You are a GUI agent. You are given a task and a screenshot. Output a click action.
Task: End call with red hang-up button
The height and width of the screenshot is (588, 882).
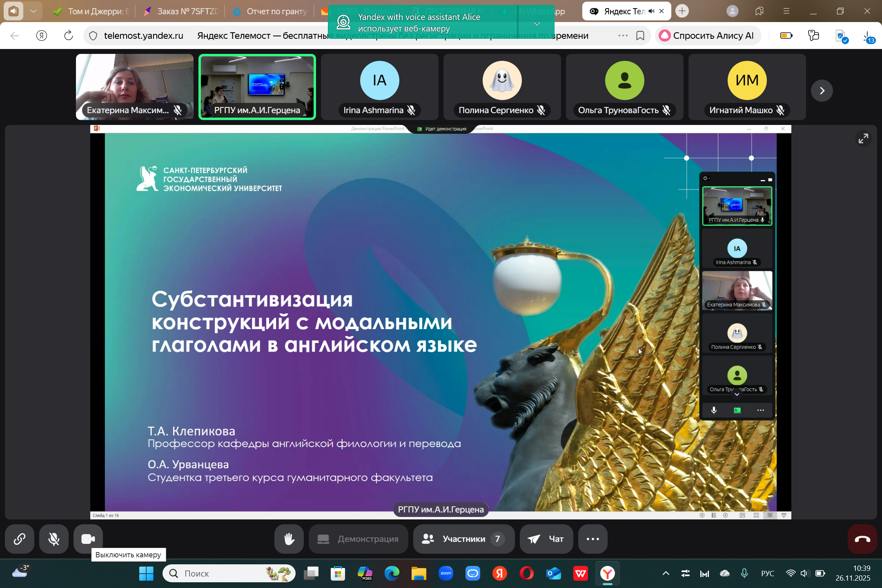[862, 539]
